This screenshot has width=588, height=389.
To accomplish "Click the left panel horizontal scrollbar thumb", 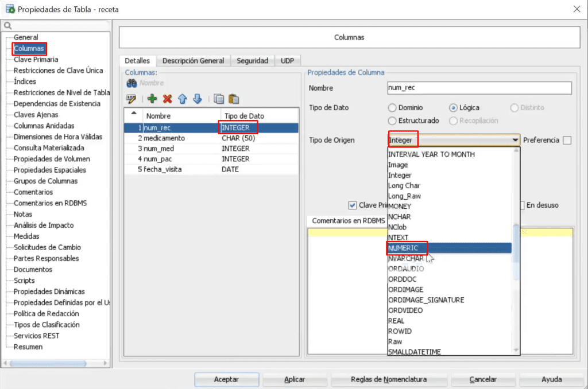I will [48, 363].
